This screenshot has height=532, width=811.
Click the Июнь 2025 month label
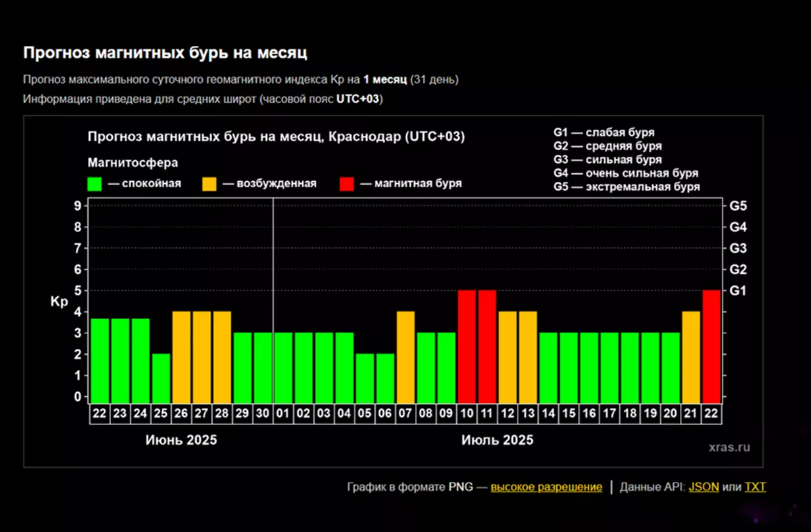coord(181,440)
